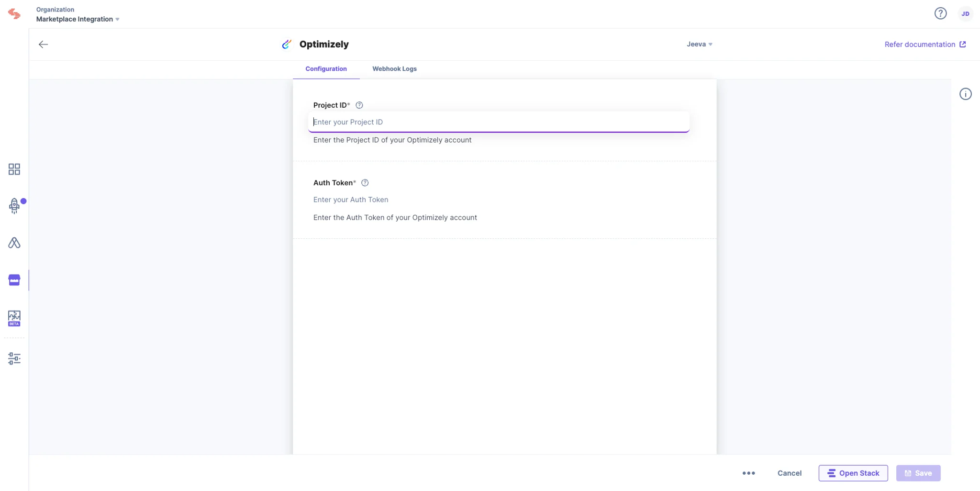Viewport: 980px width, 491px height.
Task: Open the Automate icon in sidebar
Action: pos(14,243)
